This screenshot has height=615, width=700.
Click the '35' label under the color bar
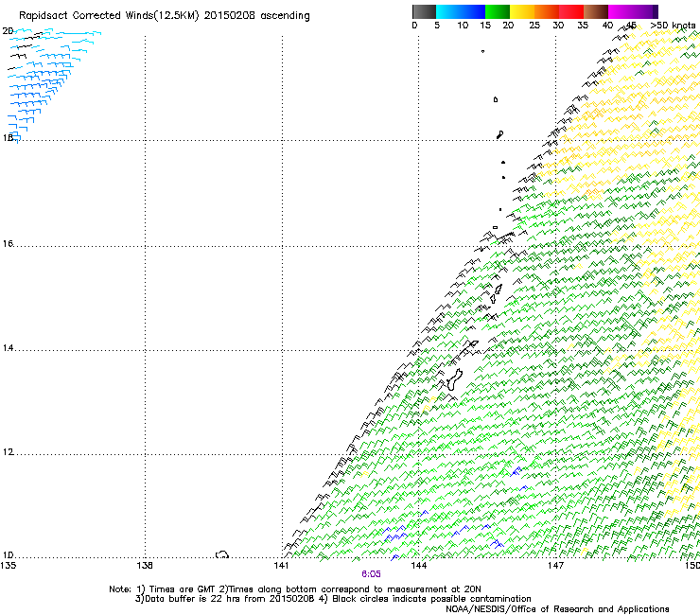click(x=583, y=26)
